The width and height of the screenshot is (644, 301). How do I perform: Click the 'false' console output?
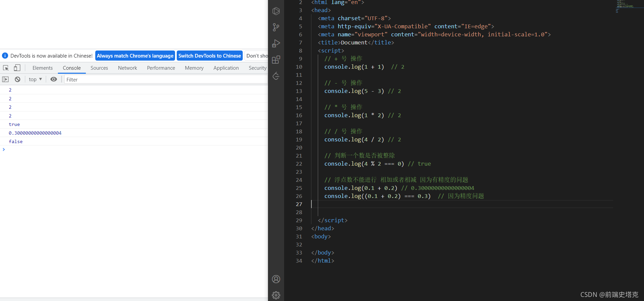15,141
